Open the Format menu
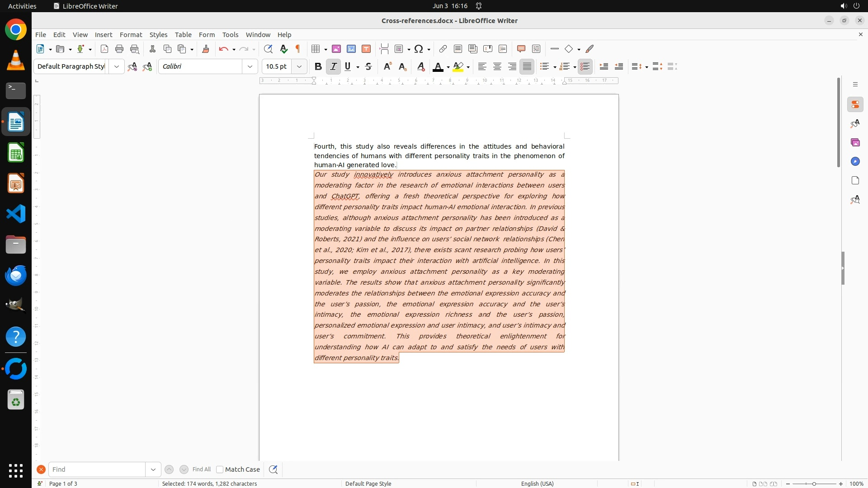This screenshot has width=868, height=488. 131,34
